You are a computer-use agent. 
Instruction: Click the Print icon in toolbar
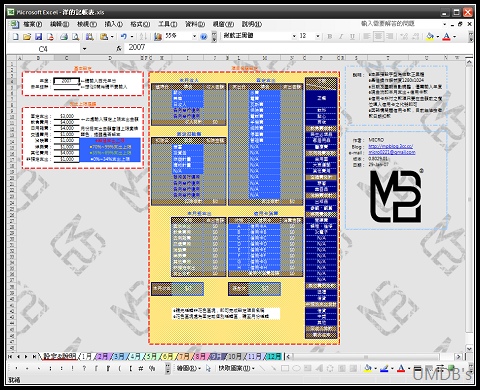coord(64,36)
